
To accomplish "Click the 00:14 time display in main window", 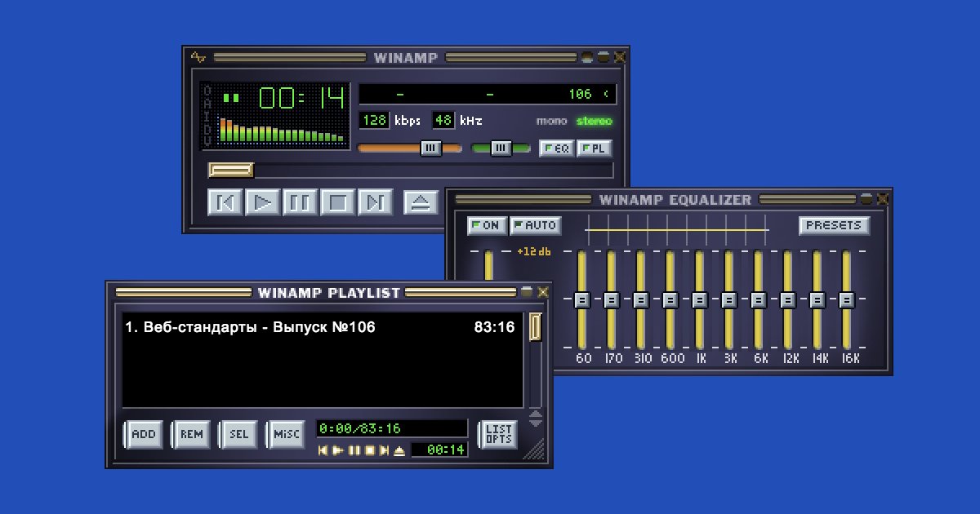I will point(301,100).
